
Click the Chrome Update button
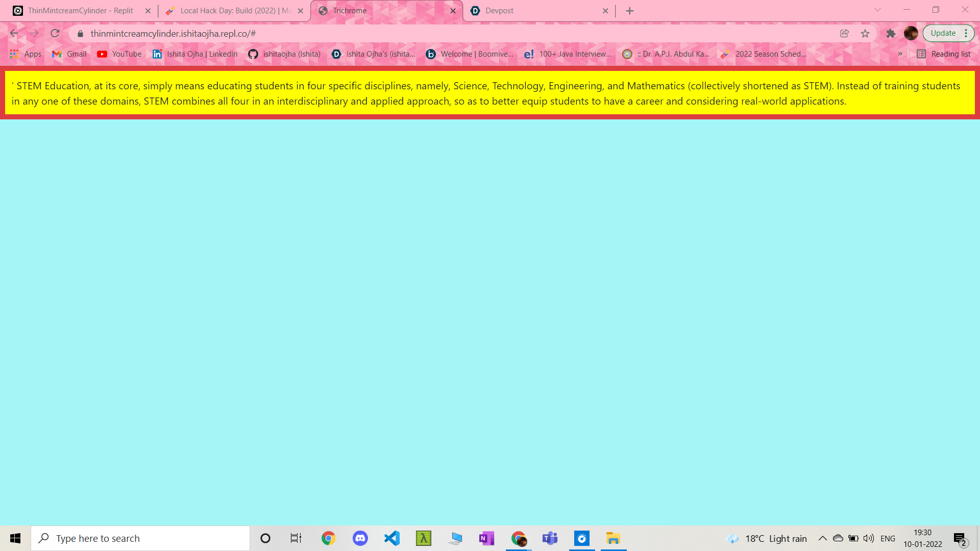(943, 33)
